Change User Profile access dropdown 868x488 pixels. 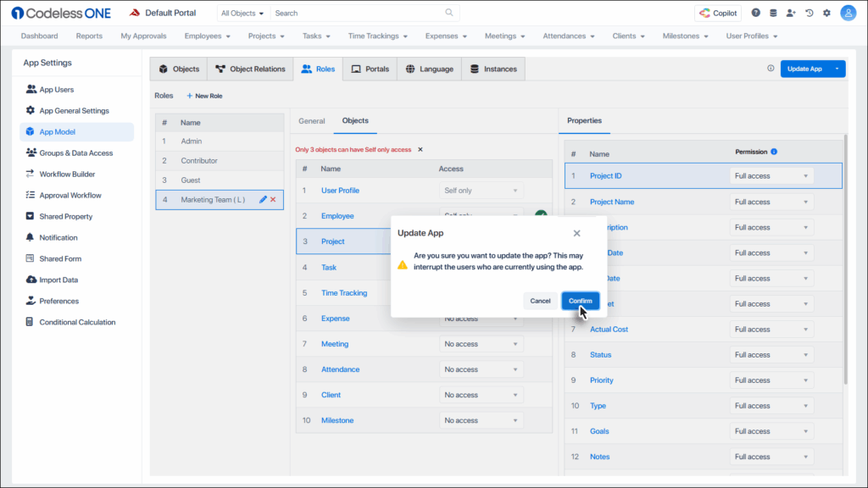pos(481,191)
